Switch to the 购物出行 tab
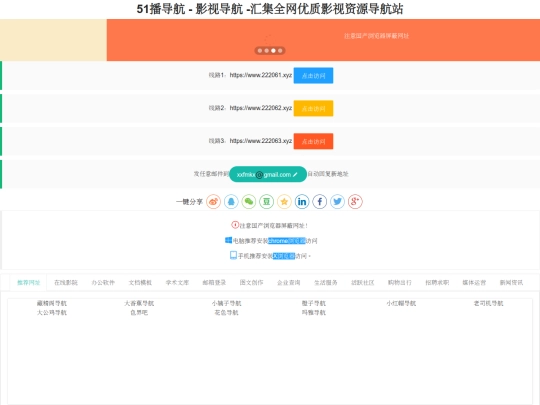 (x=400, y=283)
